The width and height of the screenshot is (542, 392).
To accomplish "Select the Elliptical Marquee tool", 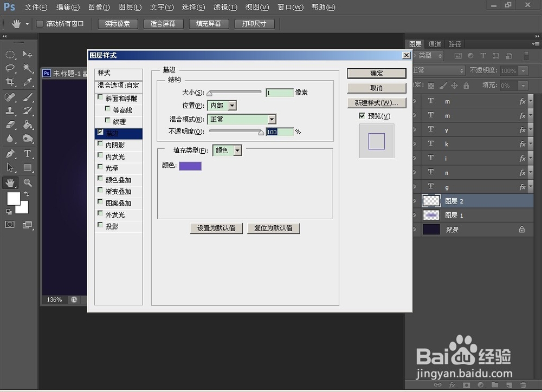I will point(10,55).
